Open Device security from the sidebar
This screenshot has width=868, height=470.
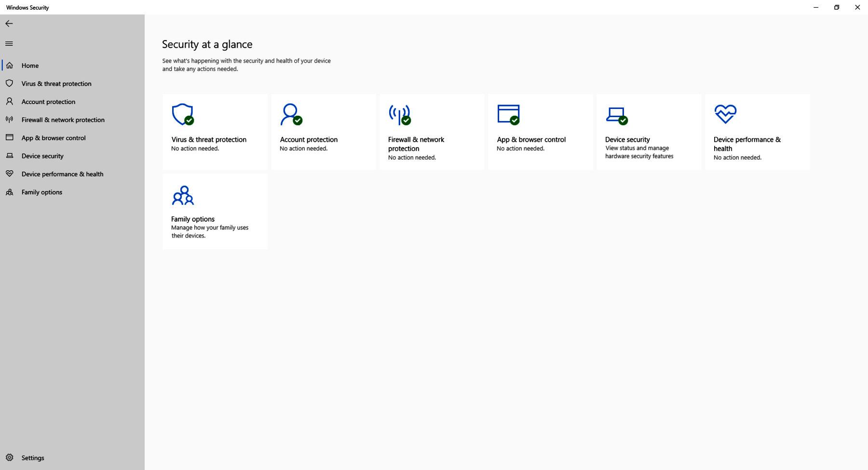coord(42,156)
